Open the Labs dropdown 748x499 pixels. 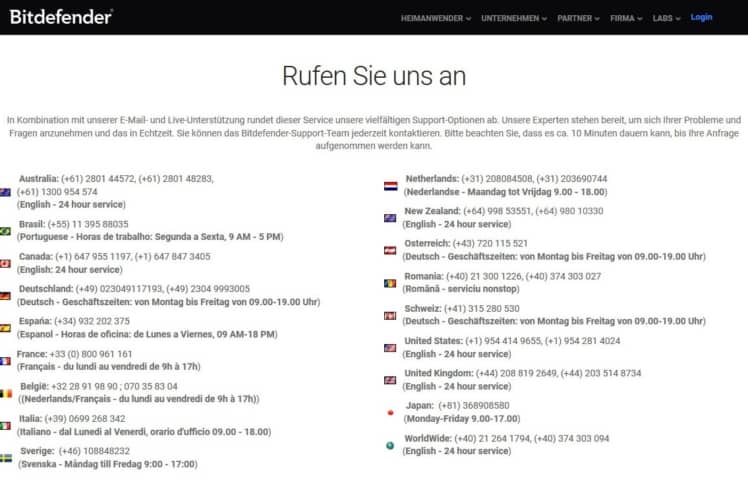[x=666, y=18]
